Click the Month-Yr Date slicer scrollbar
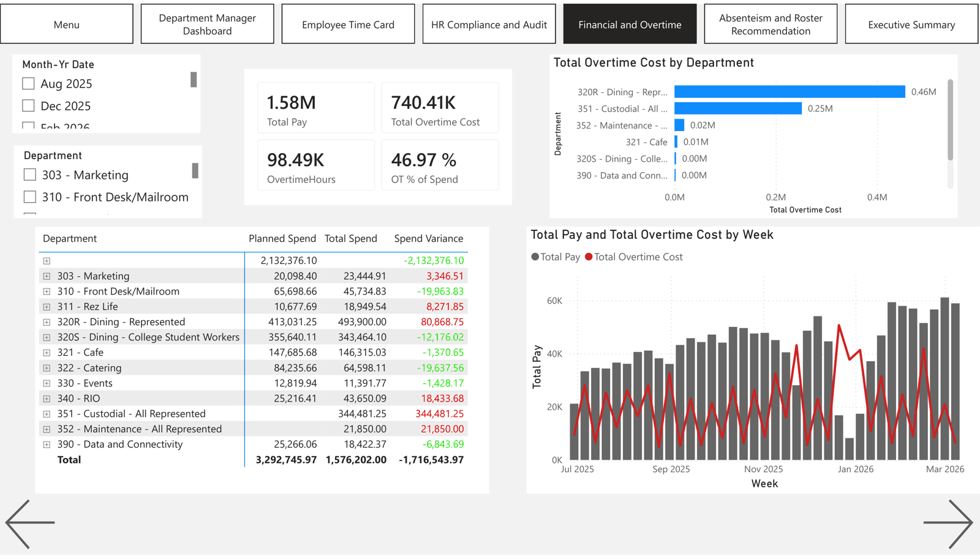This screenshot has width=980, height=559. [194, 80]
